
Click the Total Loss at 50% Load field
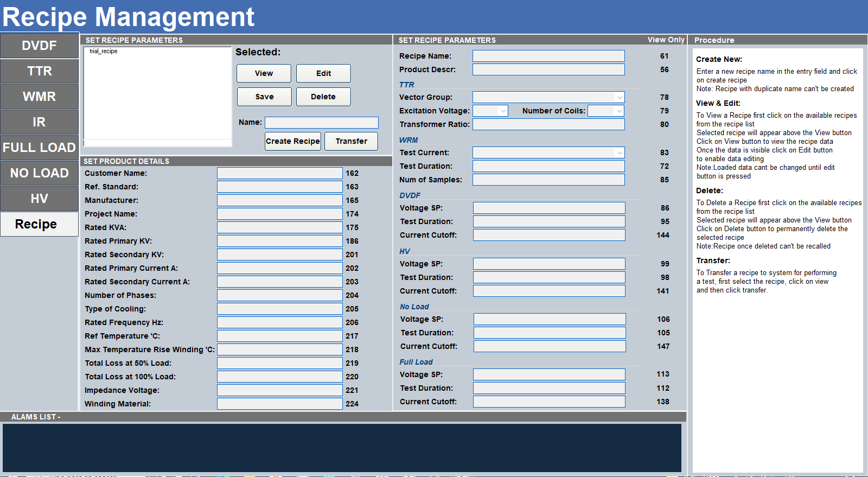click(280, 363)
